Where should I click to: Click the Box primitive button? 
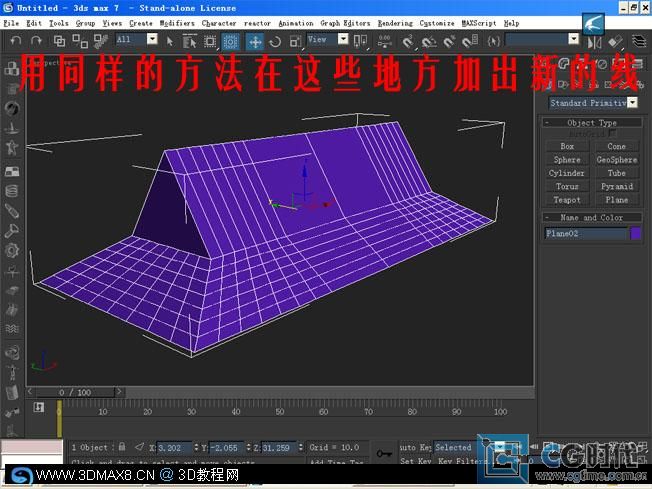[x=567, y=146]
